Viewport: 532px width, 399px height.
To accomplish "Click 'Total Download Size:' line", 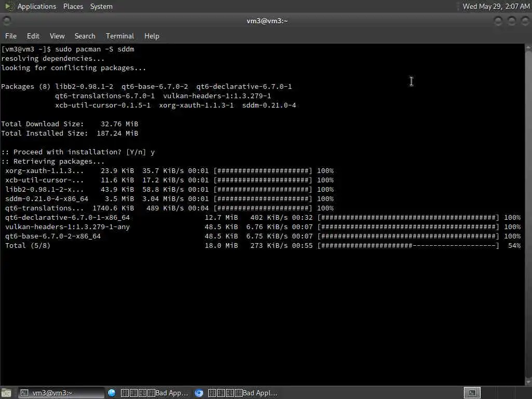I will (70, 124).
